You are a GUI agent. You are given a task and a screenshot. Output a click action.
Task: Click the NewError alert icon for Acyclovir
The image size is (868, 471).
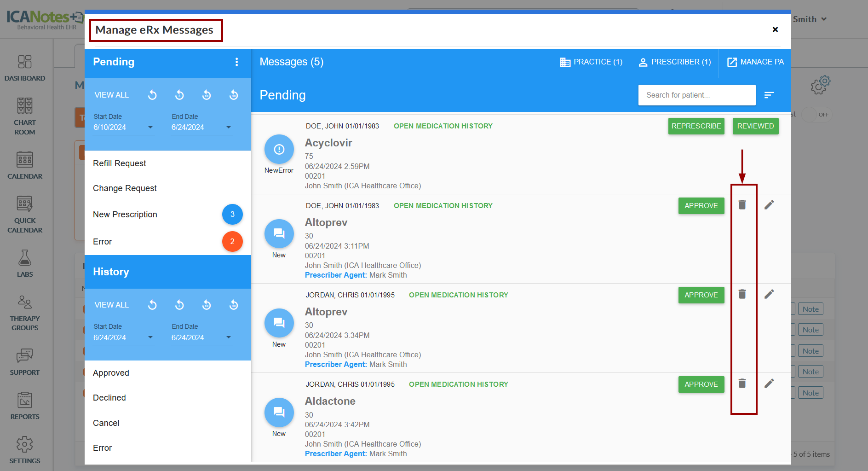pyautogui.click(x=279, y=150)
